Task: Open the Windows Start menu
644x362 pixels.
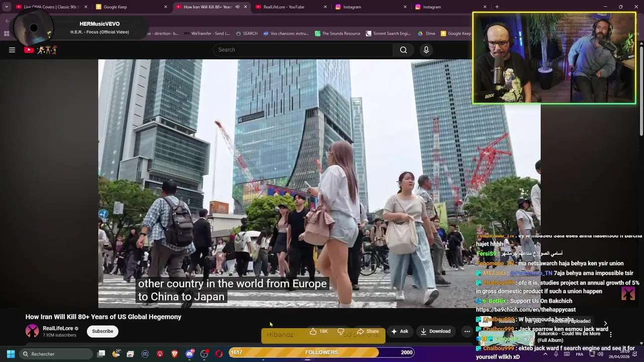Action: 11,354
